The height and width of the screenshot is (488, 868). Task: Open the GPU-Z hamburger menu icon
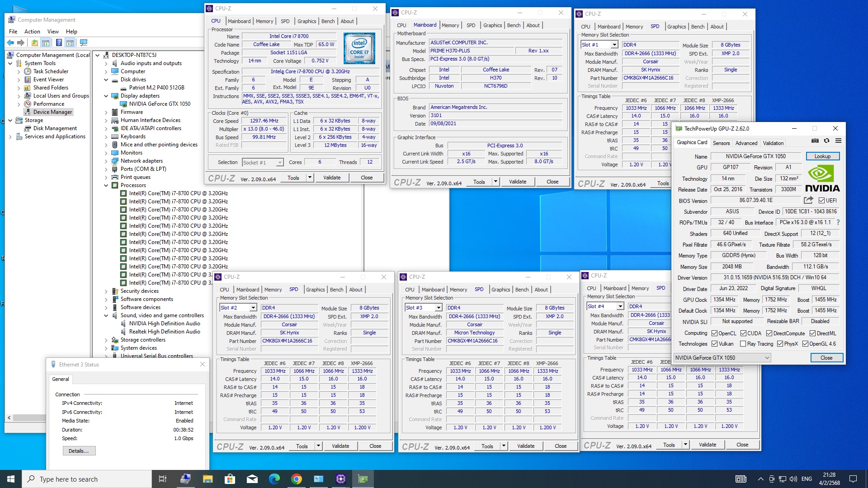point(838,141)
